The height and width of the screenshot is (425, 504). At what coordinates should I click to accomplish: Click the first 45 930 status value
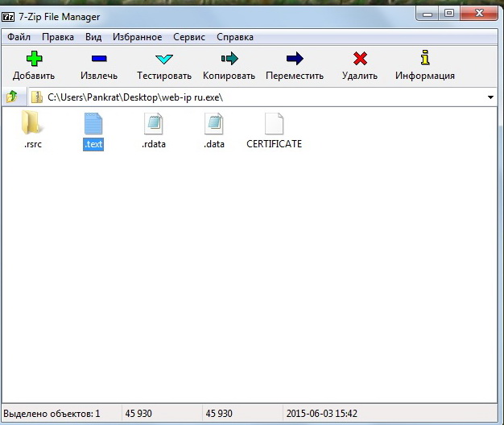coord(138,414)
